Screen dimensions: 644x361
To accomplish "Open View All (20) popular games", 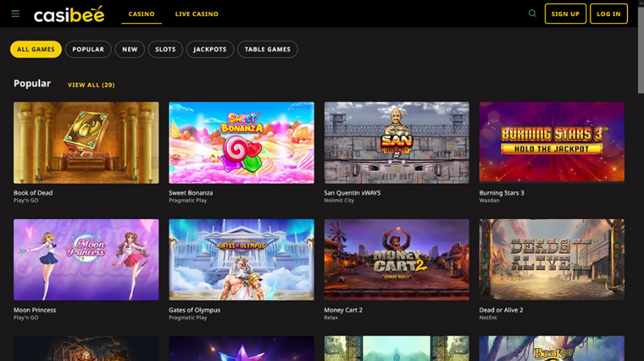I will click(91, 85).
